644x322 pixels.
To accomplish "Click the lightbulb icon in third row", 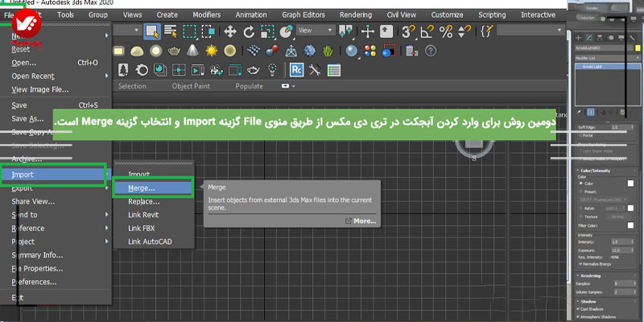I will (x=272, y=70).
